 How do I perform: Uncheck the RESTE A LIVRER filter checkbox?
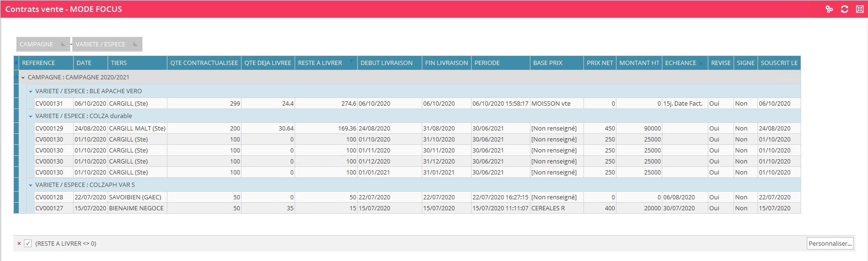coord(28,243)
